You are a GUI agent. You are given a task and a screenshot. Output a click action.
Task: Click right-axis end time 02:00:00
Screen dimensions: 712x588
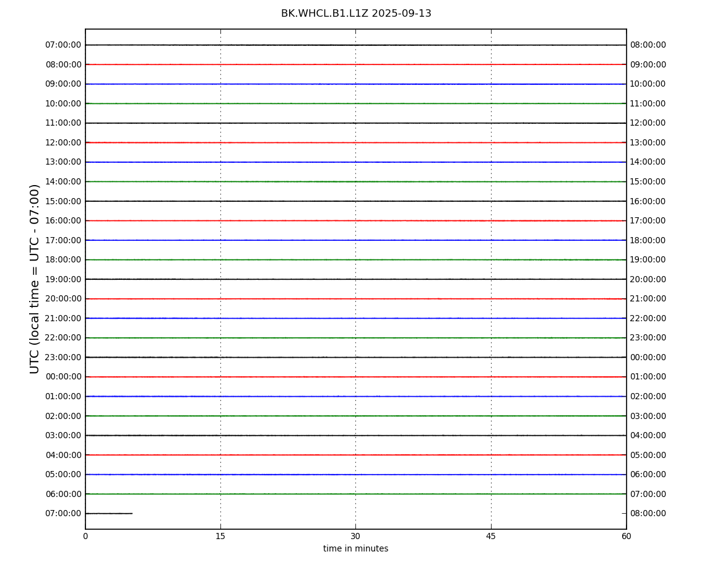[x=648, y=396]
